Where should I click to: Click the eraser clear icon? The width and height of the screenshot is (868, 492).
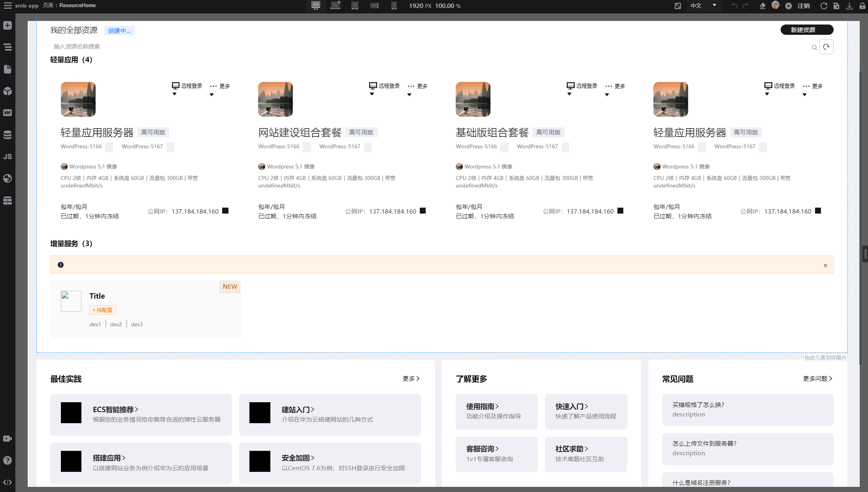click(762, 6)
